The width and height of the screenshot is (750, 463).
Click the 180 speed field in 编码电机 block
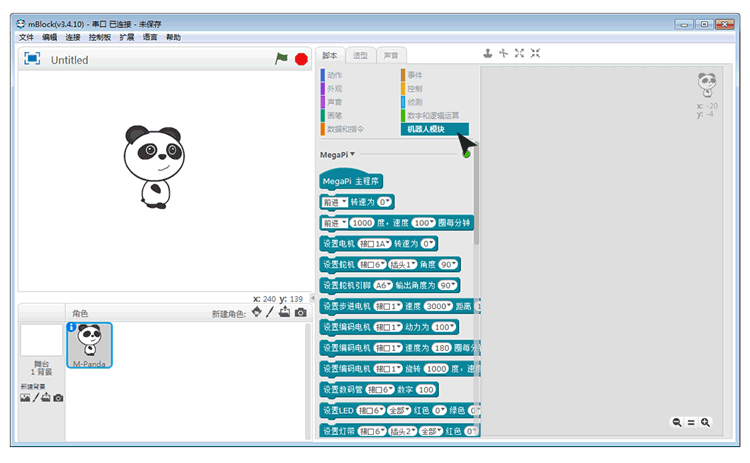[x=442, y=348]
